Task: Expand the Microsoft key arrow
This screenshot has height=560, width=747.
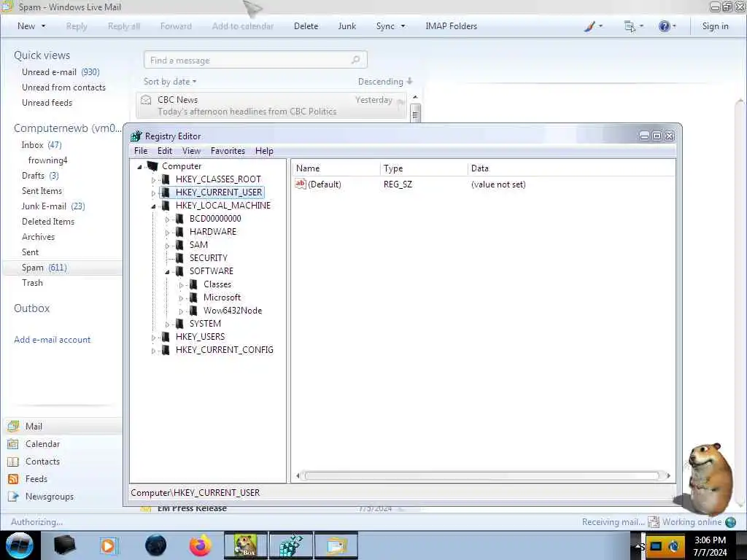Action: pos(181,298)
